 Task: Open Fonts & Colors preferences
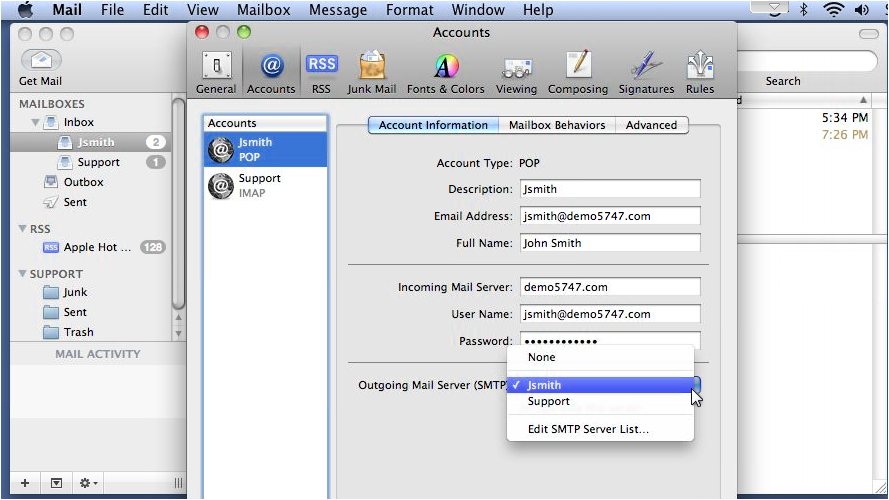(x=446, y=73)
